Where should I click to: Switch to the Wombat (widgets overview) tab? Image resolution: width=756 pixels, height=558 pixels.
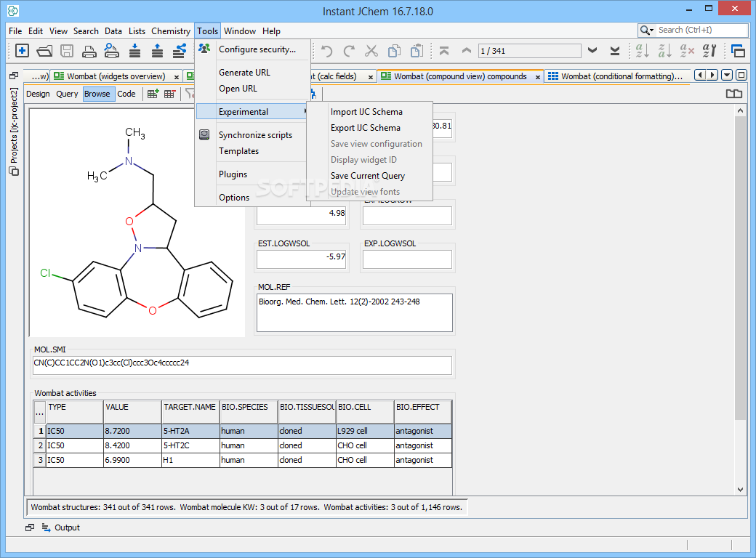coord(116,76)
